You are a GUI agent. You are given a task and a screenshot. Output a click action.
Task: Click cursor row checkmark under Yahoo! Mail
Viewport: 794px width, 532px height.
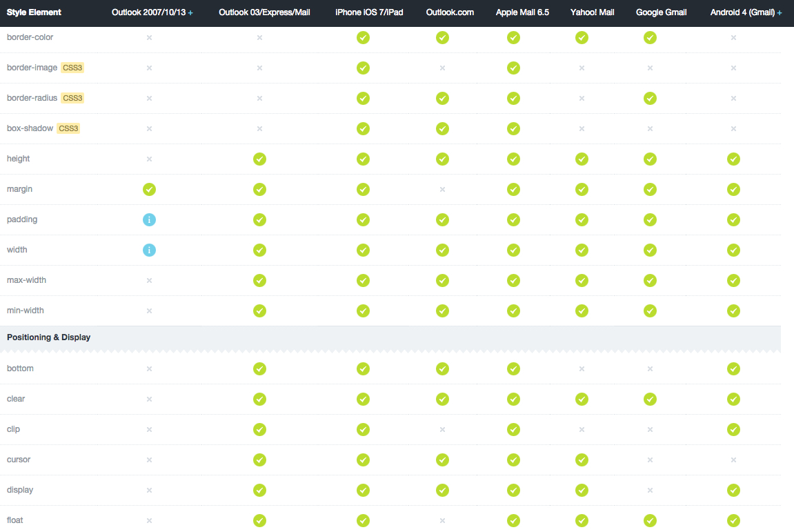(x=582, y=460)
